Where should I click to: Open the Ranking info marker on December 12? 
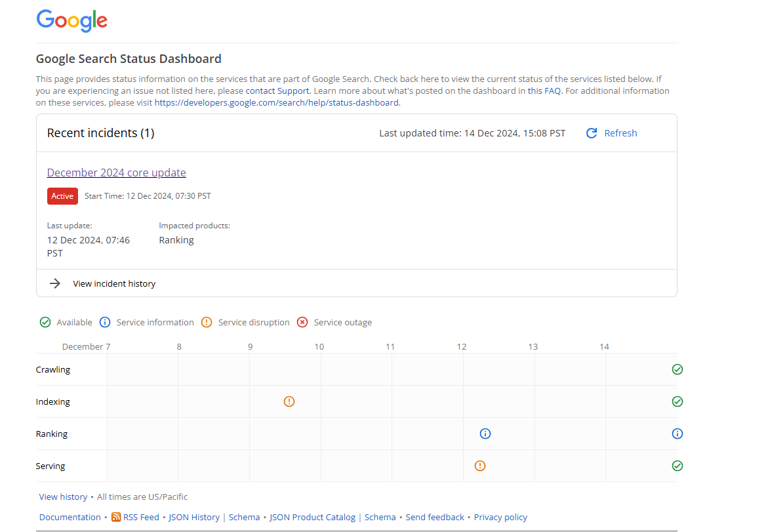[485, 434]
